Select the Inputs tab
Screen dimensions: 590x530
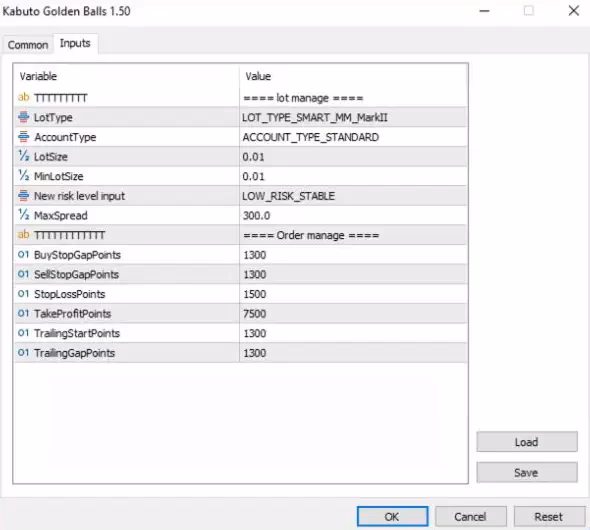(75, 44)
